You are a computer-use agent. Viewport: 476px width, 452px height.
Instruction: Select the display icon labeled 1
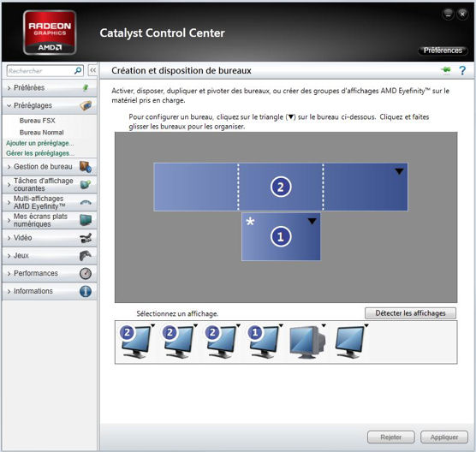(x=264, y=342)
